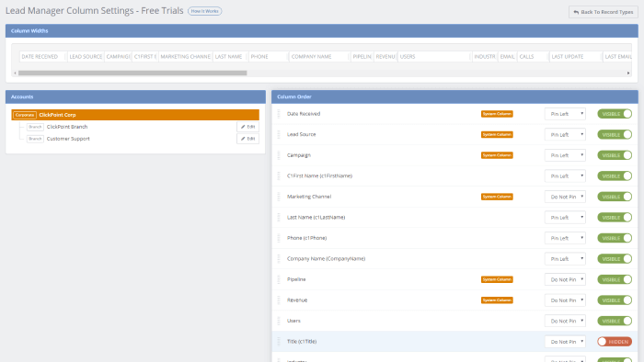Open the Do Not Pin dropdown for Users
644x362 pixels.
(x=565, y=321)
